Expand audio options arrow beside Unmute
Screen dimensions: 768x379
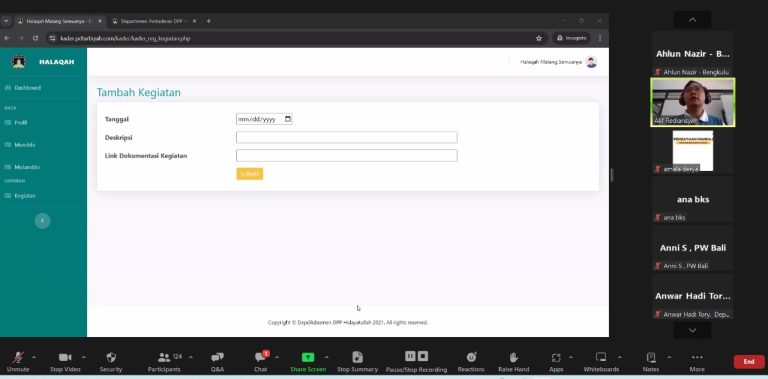pos(34,357)
